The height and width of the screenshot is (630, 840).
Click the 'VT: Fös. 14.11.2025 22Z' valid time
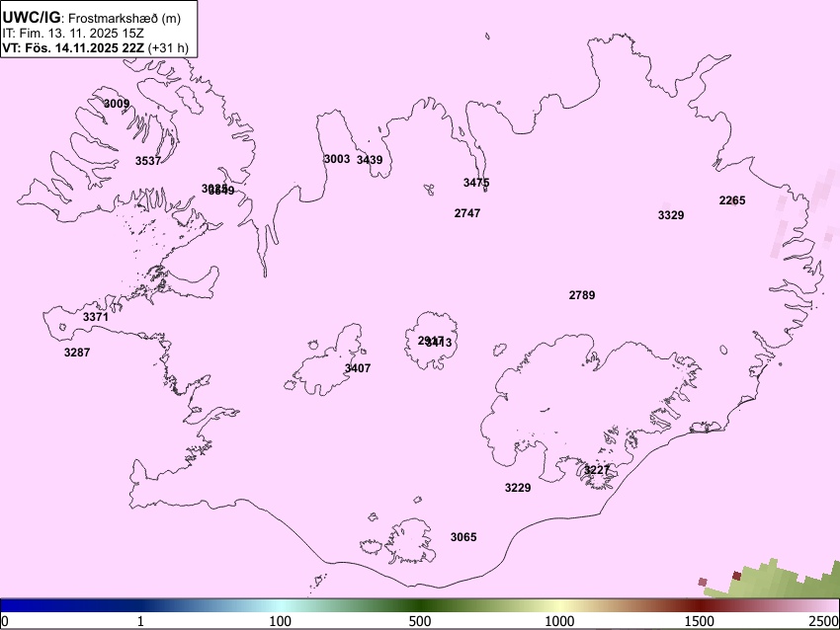click(x=73, y=48)
